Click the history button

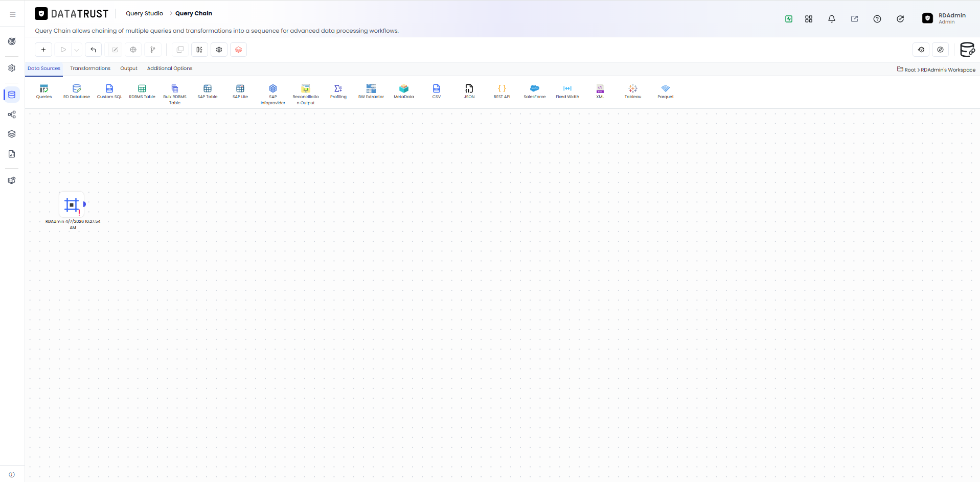(x=921, y=50)
